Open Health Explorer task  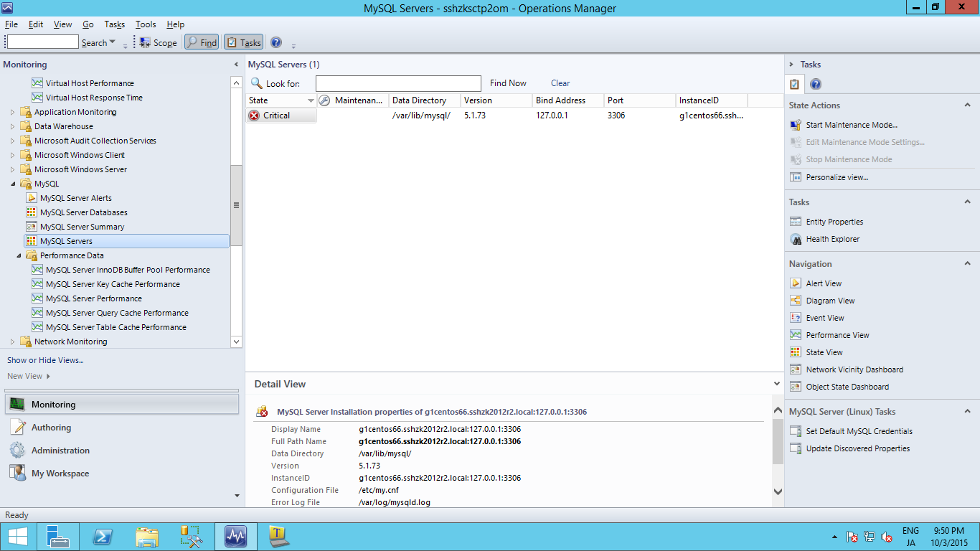click(832, 239)
